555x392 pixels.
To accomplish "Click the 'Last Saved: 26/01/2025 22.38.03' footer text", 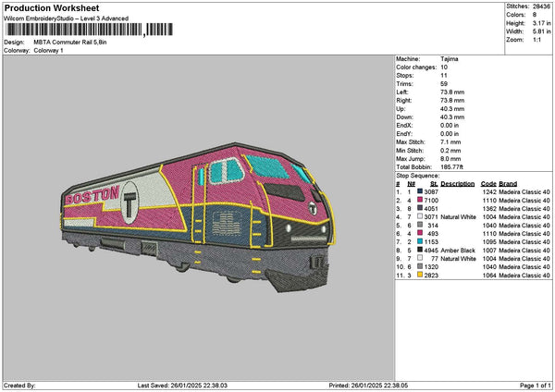I will point(182,386).
